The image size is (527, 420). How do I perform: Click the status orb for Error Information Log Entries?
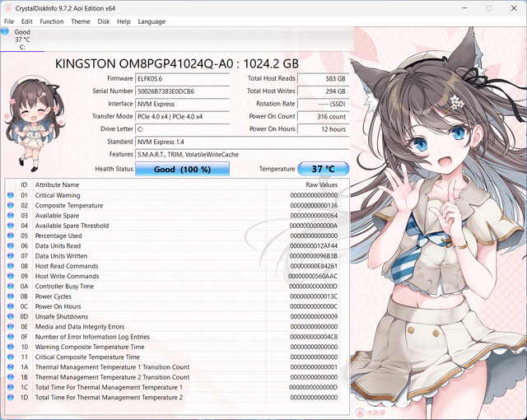point(11,336)
